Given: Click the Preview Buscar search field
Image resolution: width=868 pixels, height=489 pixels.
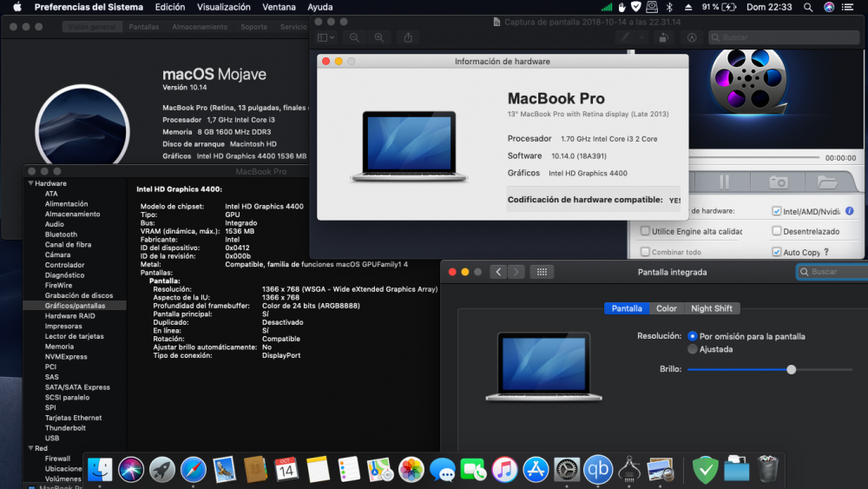Looking at the screenshot, I should click(784, 37).
